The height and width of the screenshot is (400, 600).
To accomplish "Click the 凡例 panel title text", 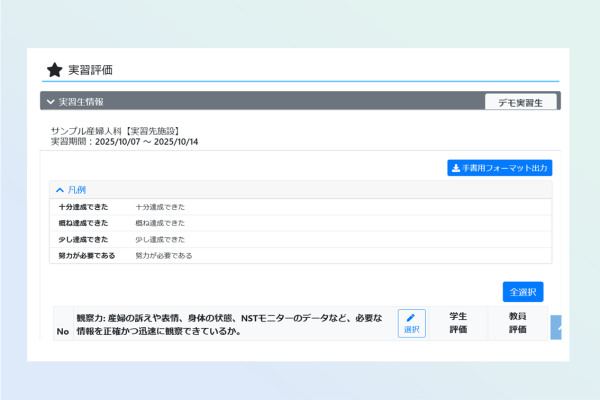I will coord(77,189).
